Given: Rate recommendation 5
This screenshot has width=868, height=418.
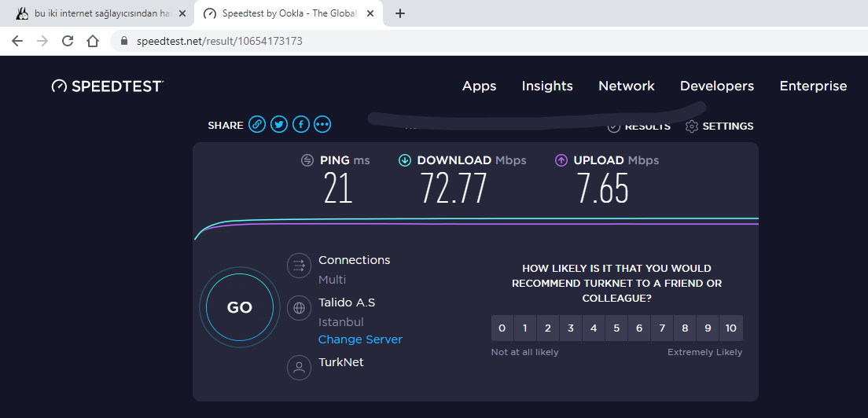Looking at the screenshot, I should click(616, 328).
